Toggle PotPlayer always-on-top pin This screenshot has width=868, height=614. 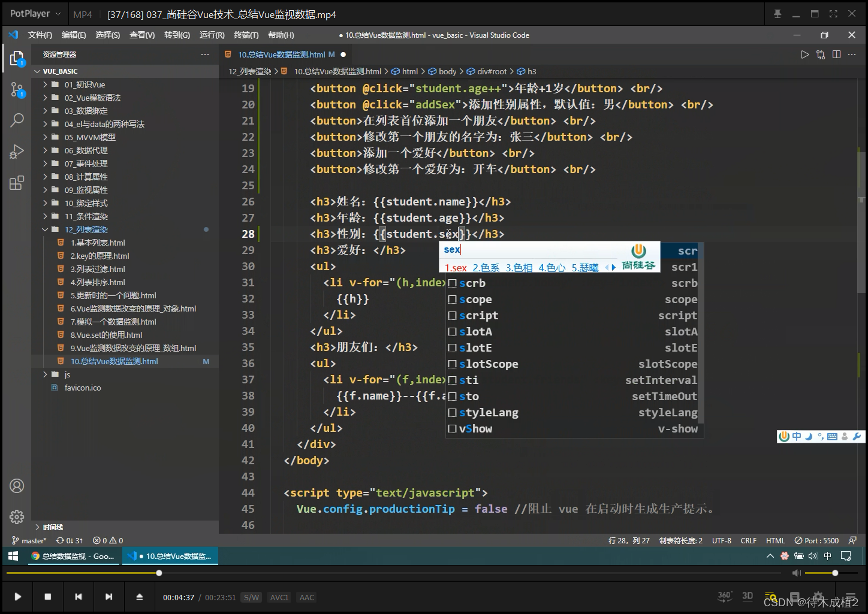click(777, 14)
